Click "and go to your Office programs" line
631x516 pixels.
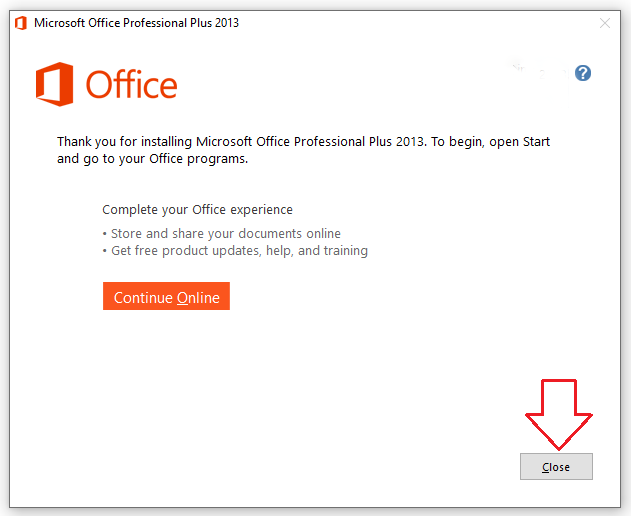[x=152, y=159]
